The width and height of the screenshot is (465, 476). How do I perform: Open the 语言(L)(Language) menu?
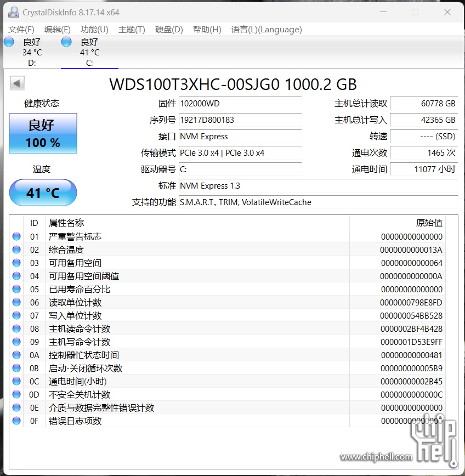266,30
